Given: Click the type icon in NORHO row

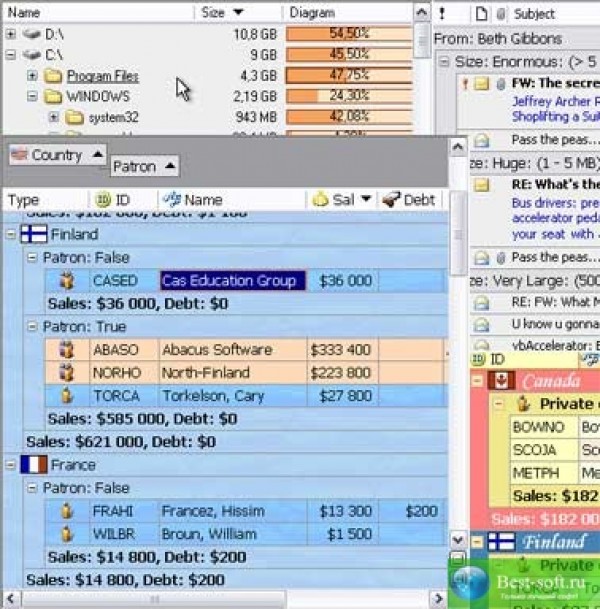Looking at the screenshot, I should (67, 372).
